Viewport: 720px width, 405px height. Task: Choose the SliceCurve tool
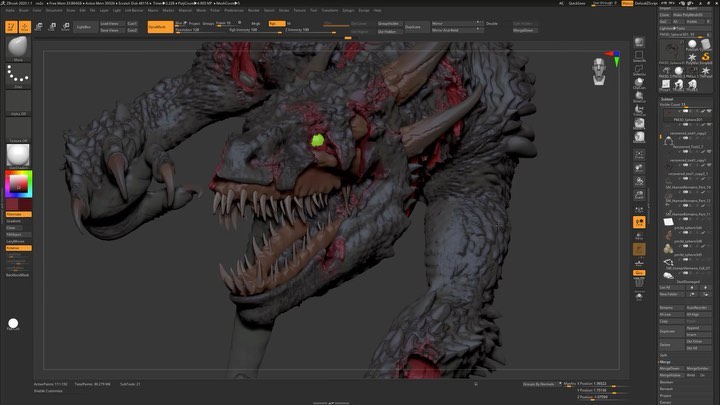pos(639,97)
